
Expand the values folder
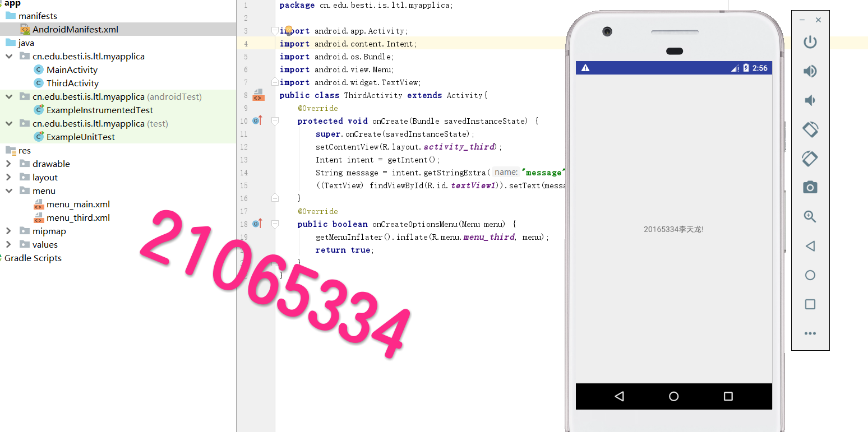coord(8,244)
